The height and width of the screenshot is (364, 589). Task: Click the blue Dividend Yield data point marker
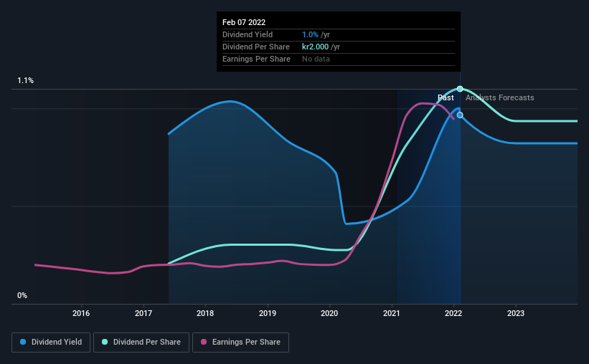[460, 115]
